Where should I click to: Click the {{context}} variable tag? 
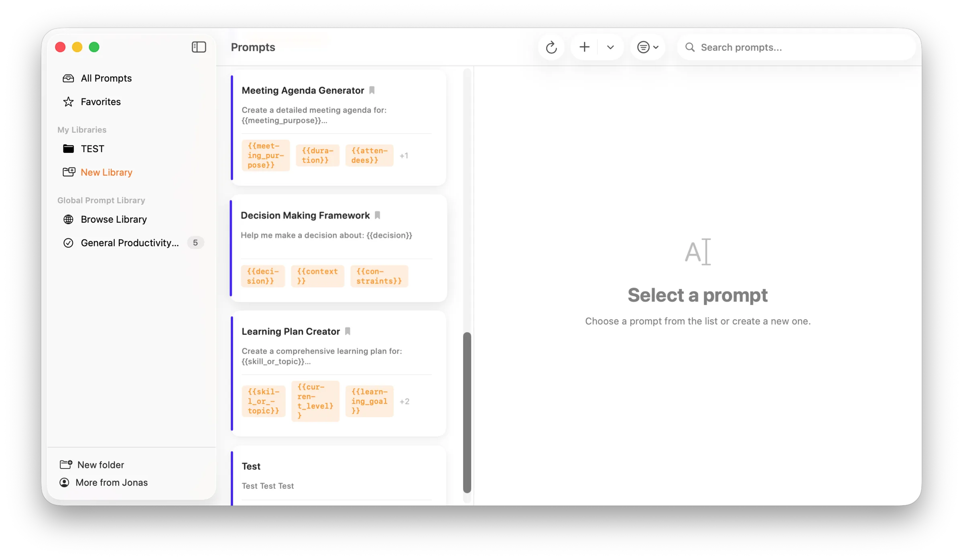[317, 276]
